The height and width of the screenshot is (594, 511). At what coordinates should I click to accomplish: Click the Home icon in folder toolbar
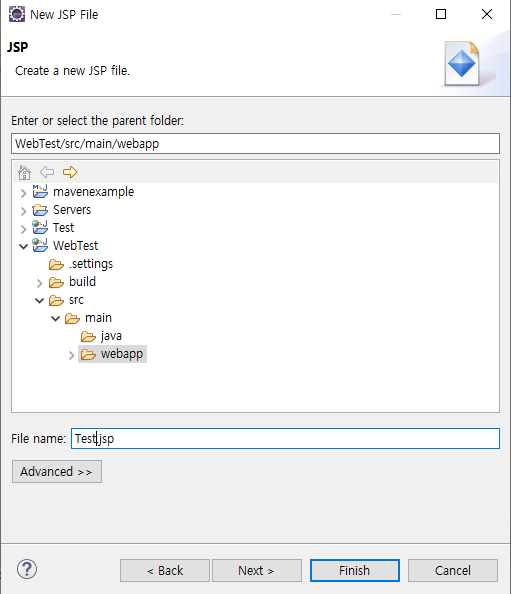click(x=24, y=172)
